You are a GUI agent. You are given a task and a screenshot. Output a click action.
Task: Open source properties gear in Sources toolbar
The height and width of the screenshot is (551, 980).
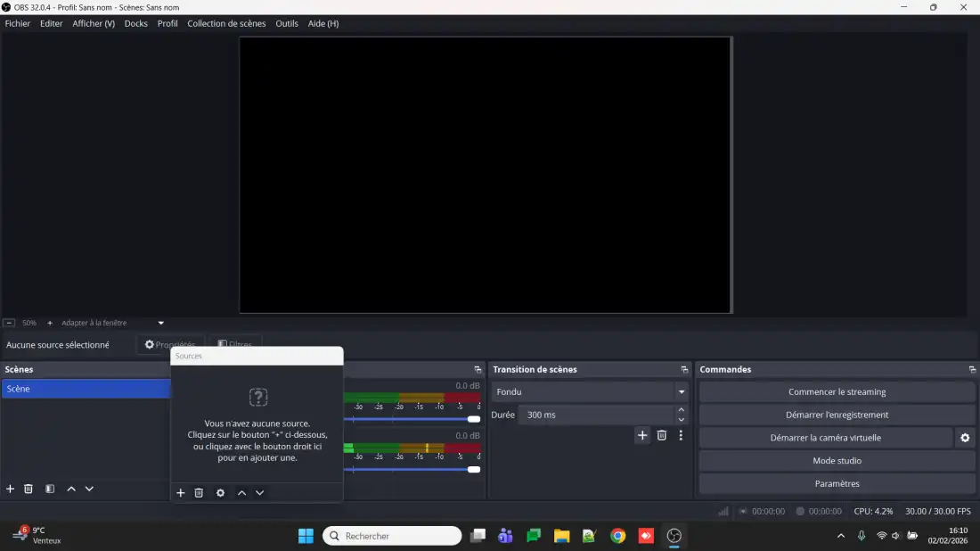220,493
